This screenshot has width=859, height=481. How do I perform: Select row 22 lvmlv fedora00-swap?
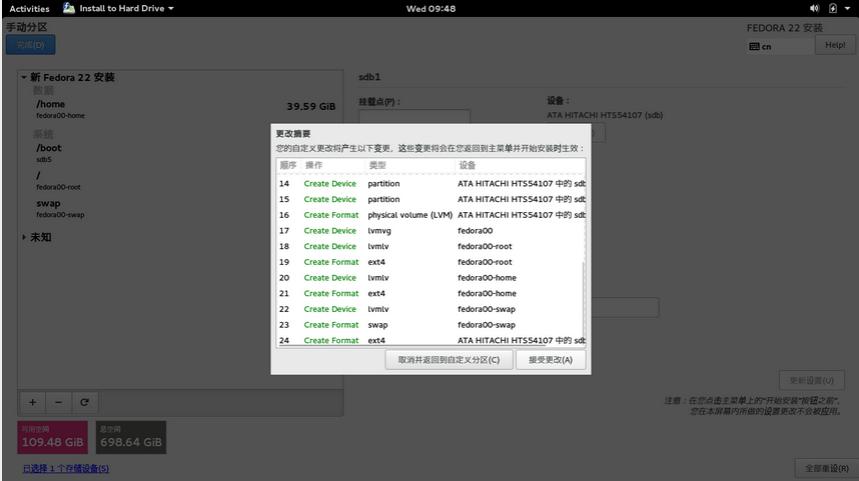(431, 310)
